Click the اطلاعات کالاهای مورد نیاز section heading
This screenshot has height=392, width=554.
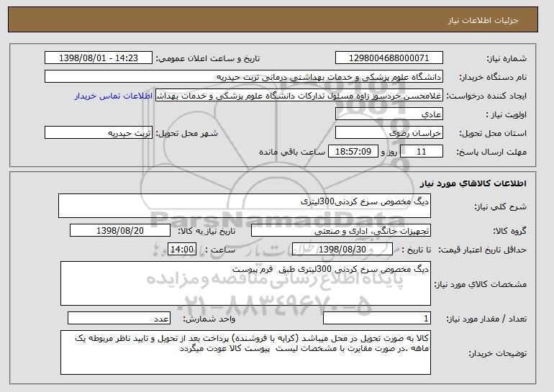point(473,183)
